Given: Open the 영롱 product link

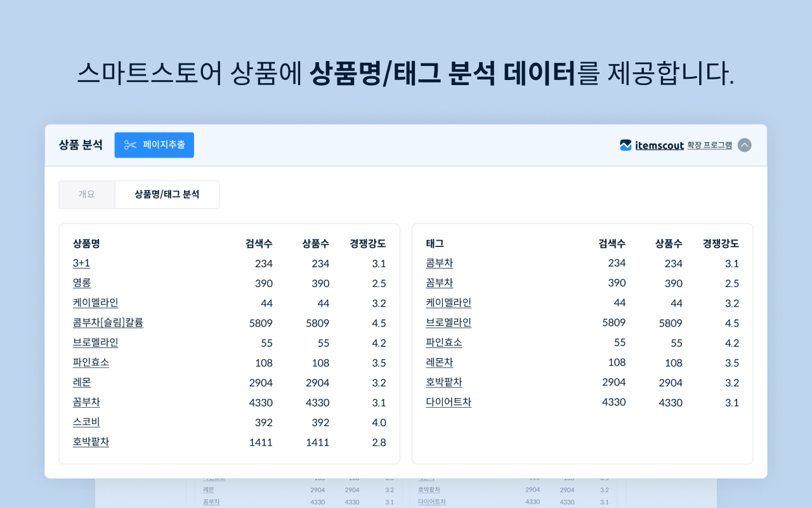Looking at the screenshot, I should 81,283.
